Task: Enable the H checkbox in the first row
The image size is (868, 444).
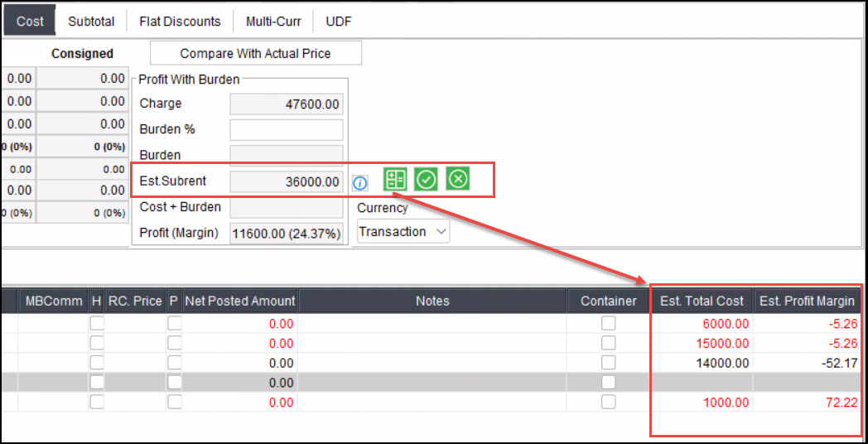Action: (x=97, y=324)
